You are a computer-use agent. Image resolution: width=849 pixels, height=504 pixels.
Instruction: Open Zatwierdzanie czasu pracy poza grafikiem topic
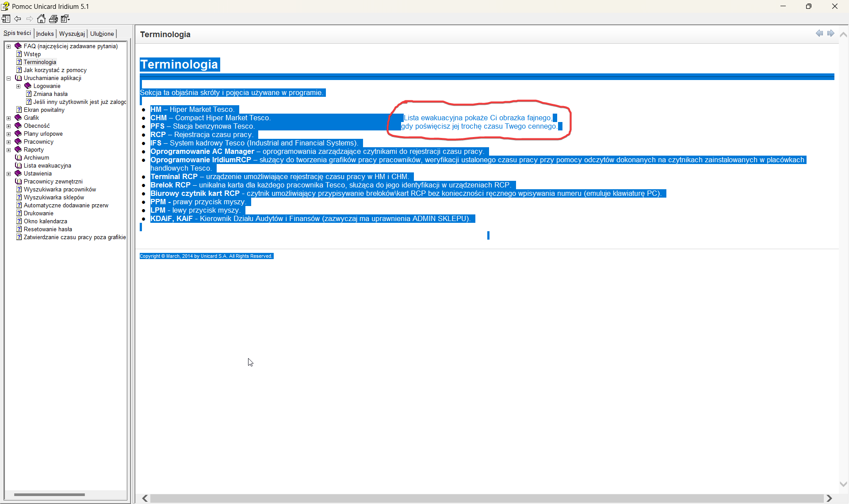(75, 237)
